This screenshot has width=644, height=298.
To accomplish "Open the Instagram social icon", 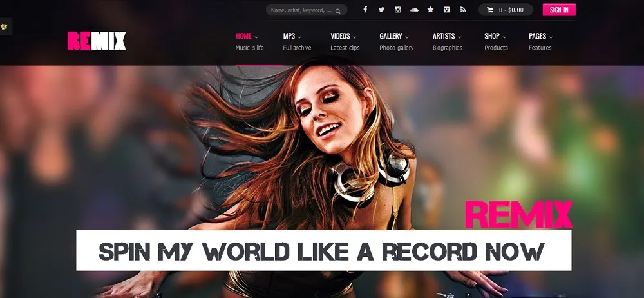I will [397, 10].
